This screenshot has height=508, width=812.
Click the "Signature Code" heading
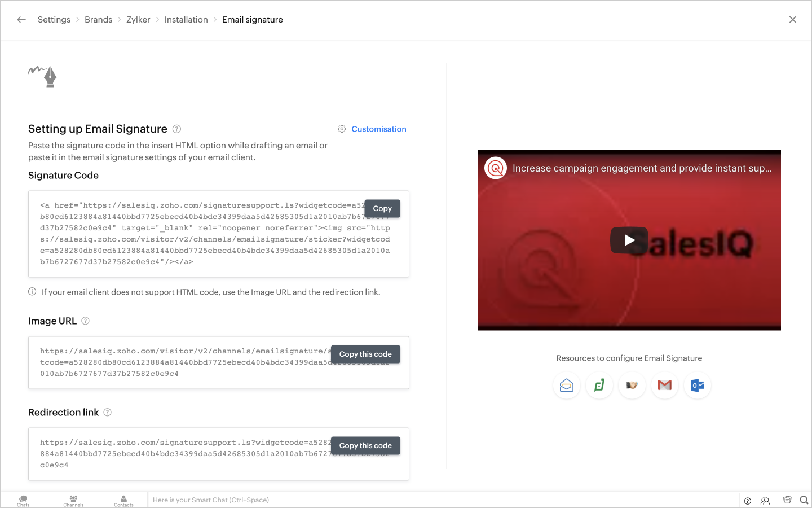pos(63,176)
